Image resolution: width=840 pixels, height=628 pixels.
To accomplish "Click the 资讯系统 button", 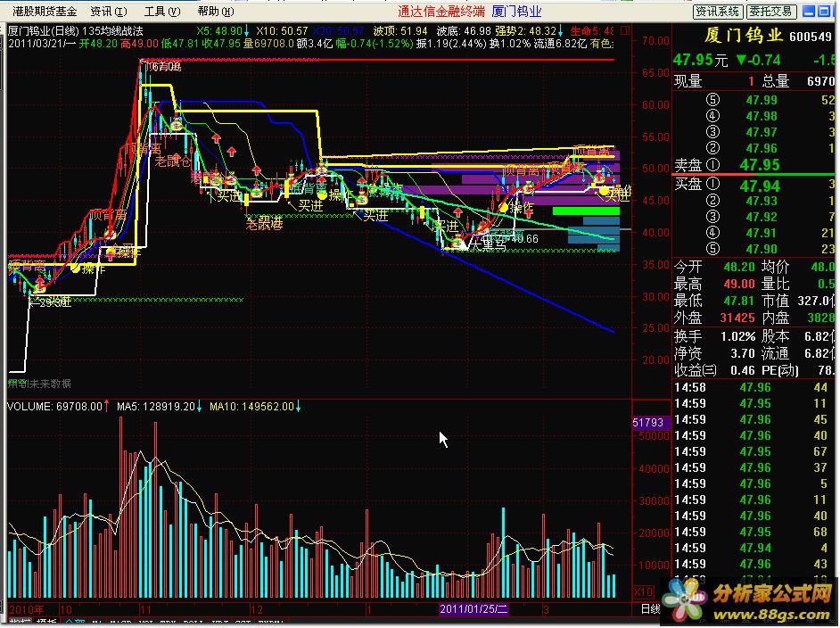I will [717, 12].
